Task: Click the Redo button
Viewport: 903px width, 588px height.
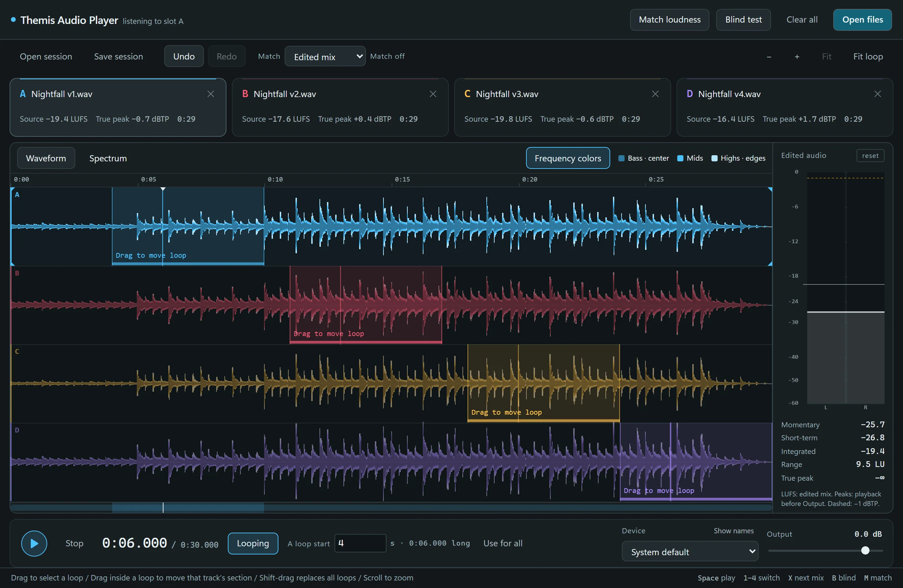Action: click(226, 56)
